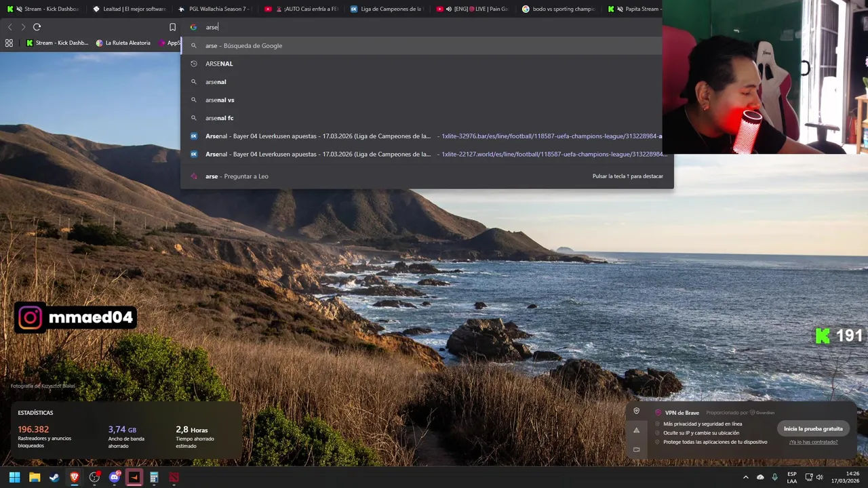Bookmark this page with the bookmark icon
Image resolution: width=868 pixels, height=488 pixels.
point(172,27)
